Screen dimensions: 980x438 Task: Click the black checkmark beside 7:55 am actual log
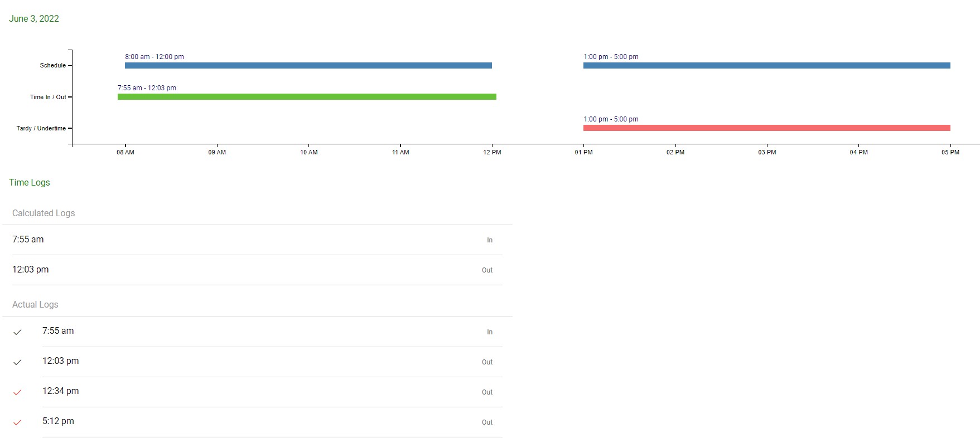pyautogui.click(x=17, y=332)
